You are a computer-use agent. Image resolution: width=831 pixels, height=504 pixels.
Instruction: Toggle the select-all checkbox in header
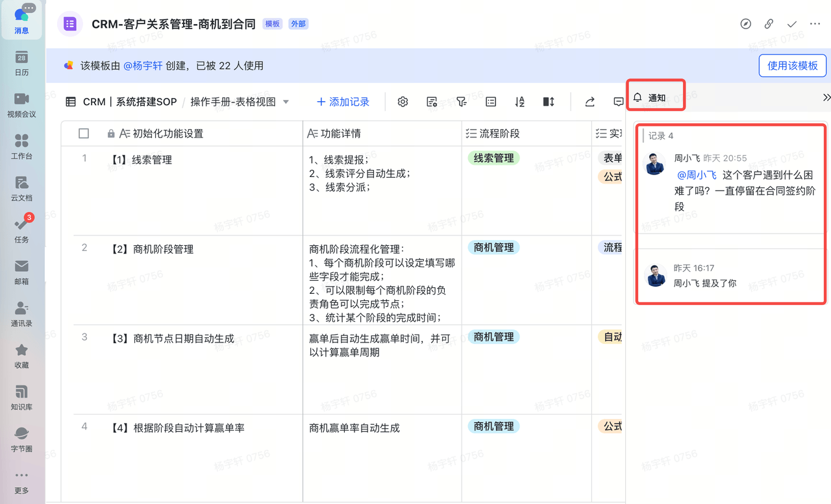[84, 134]
